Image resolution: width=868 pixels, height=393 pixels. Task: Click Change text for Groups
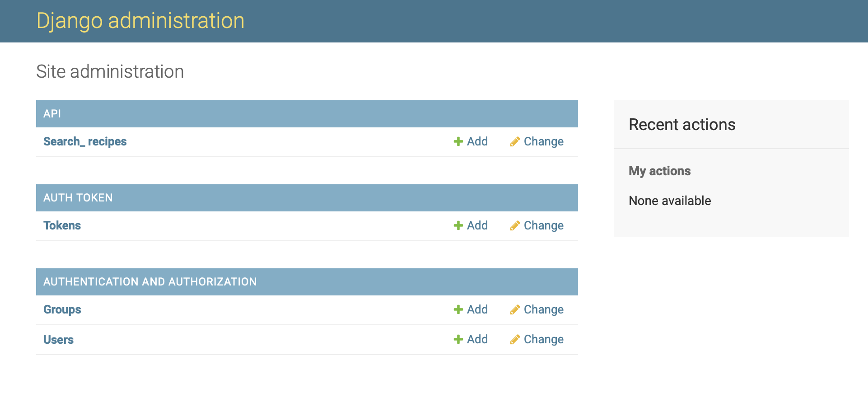(544, 310)
